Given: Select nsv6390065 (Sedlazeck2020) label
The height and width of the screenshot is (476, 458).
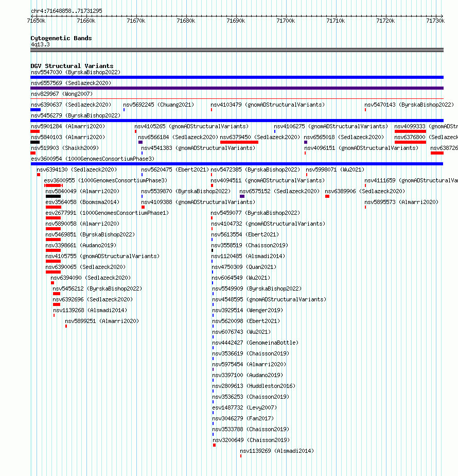Looking at the screenshot, I should [85, 267].
